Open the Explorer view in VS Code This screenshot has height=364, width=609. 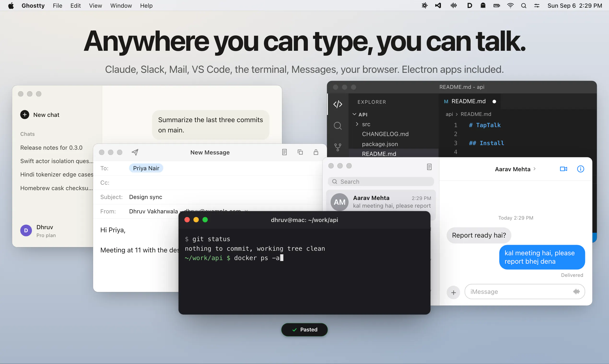[338, 104]
